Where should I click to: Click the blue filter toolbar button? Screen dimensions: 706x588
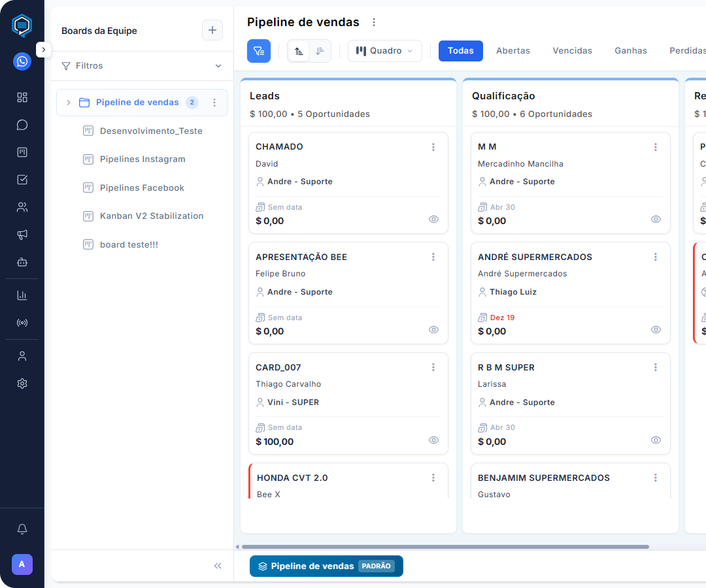pos(259,51)
